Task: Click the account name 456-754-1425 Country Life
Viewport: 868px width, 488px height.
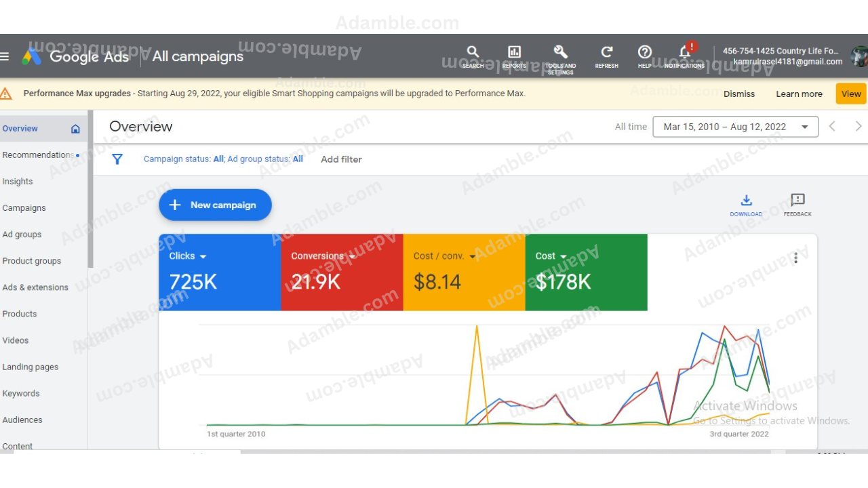Action: (x=781, y=51)
